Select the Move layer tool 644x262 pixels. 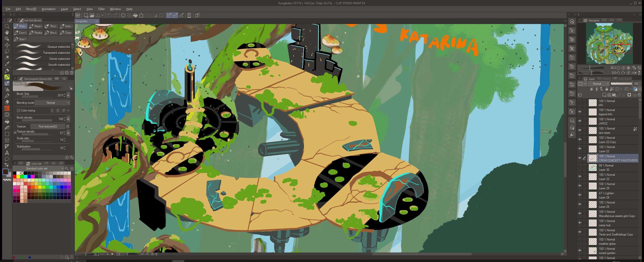7,45
